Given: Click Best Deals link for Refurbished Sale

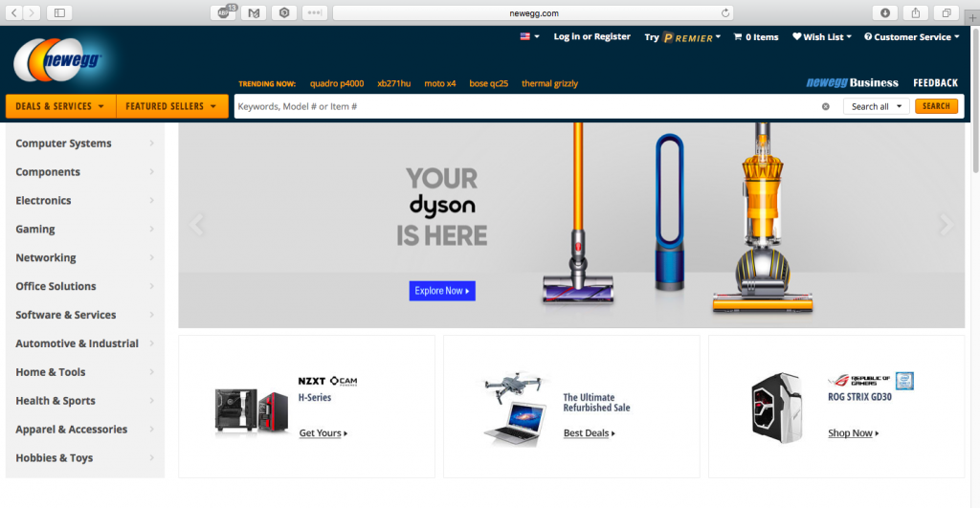Looking at the screenshot, I should pyautogui.click(x=589, y=433).
